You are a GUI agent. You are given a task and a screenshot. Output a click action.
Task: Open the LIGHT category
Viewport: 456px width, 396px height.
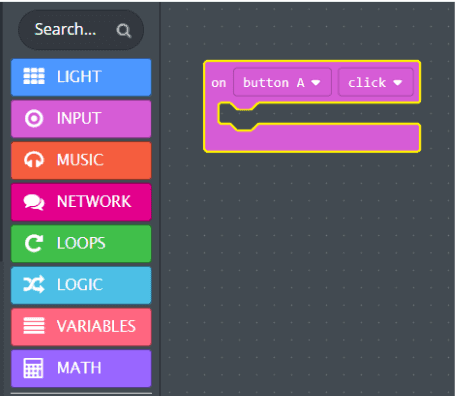(81, 77)
